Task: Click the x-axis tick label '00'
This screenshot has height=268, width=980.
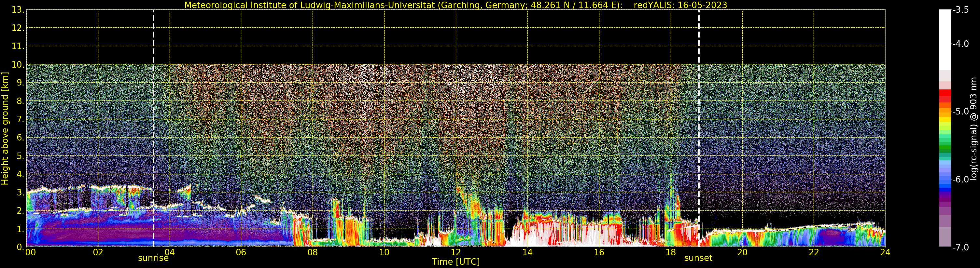Action: point(30,252)
